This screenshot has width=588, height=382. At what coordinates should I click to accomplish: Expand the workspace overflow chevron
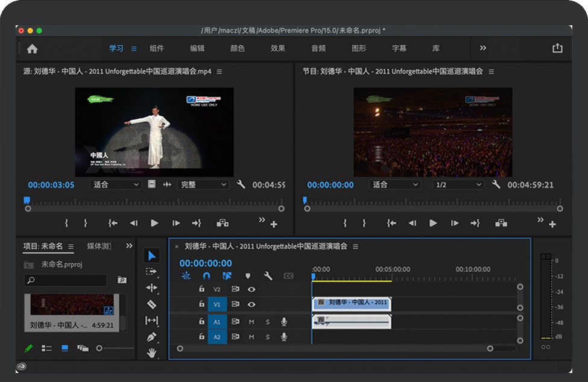pos(483,48)
